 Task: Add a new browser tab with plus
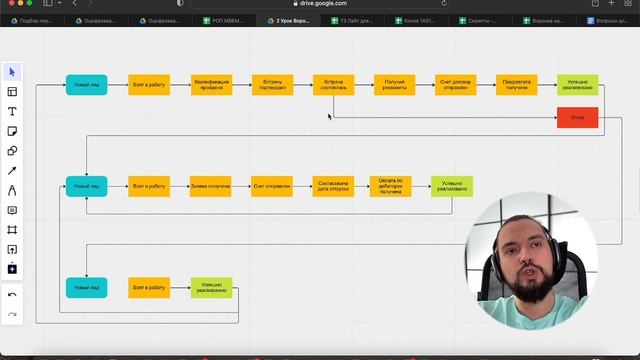[611, 3]
